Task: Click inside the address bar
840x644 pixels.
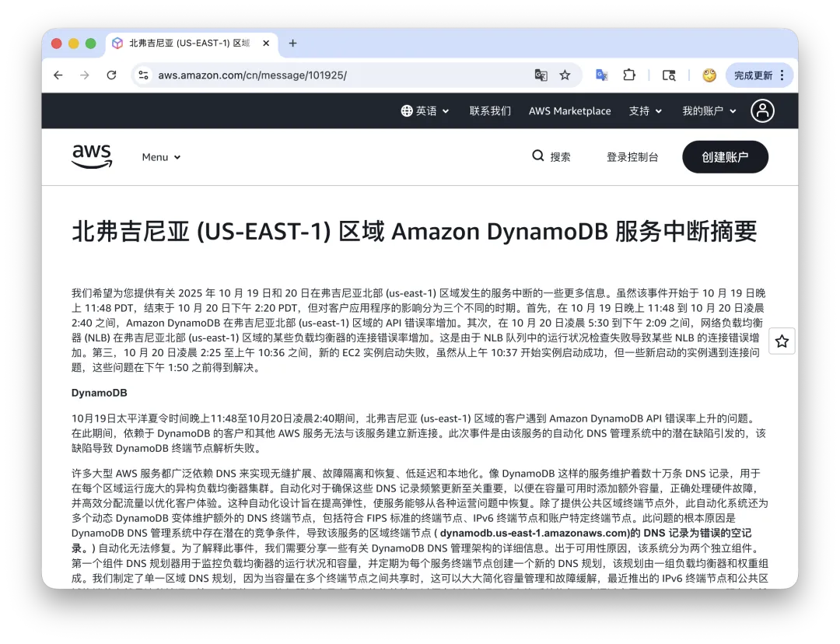Action: click(311, 75)
